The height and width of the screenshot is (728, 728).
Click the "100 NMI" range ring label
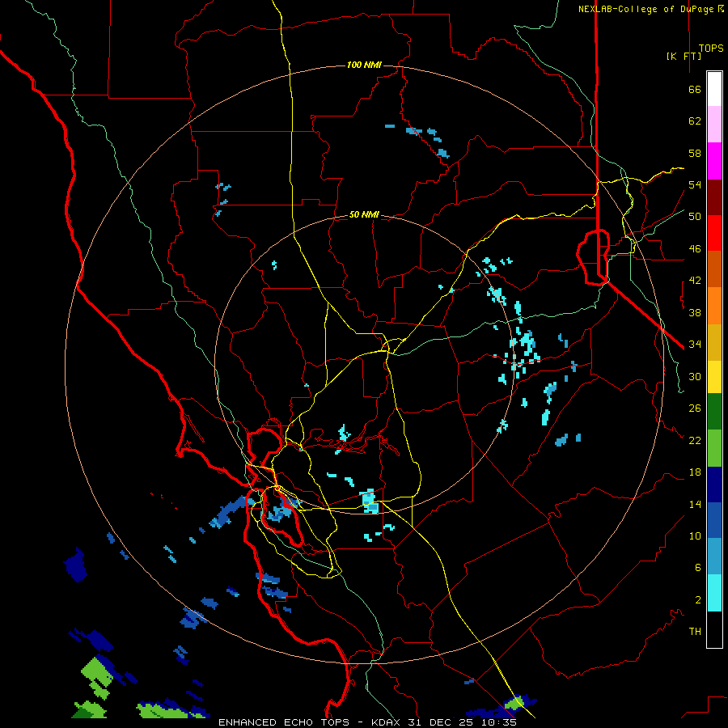click(365, 65)
